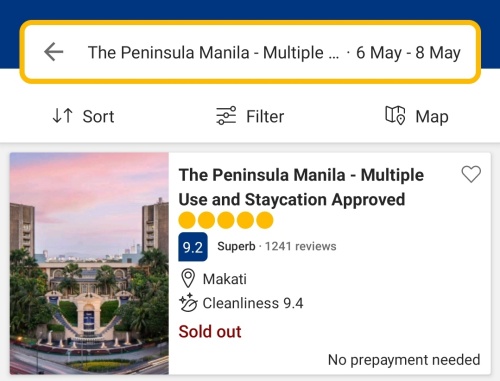Viewport: 500px width, 381px height.
Task: Edit the 6 May - 8 May dates
Action: point(408,53)
